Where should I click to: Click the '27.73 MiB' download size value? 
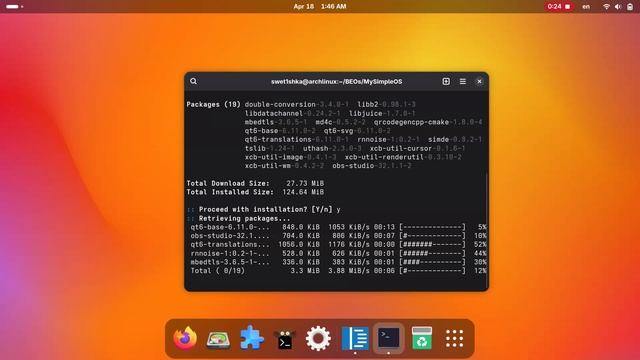[305, 183]
